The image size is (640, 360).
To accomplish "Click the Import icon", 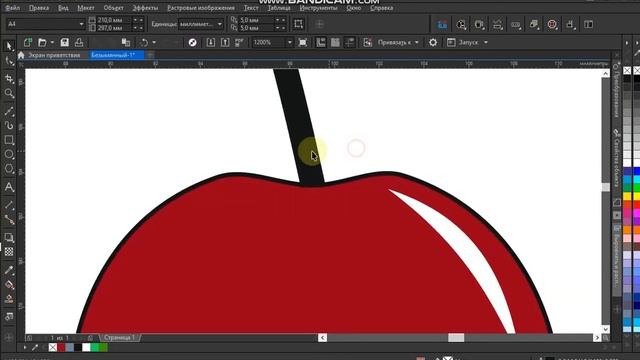I will [211, 42].
